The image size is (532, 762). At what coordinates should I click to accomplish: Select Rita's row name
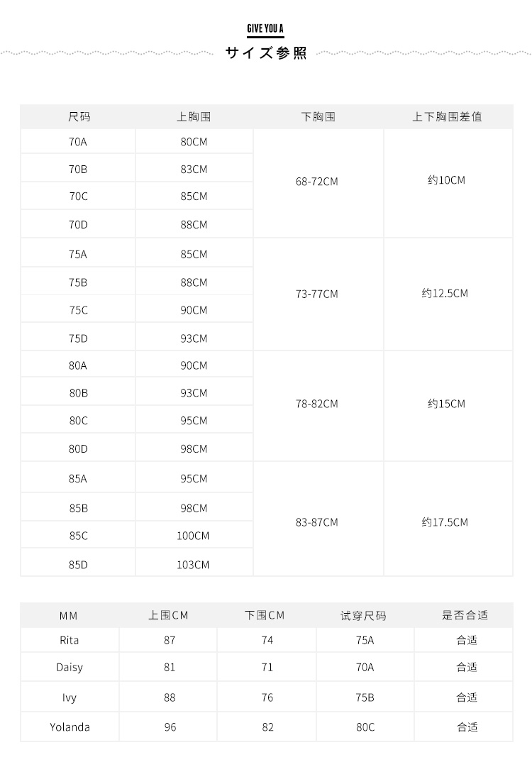pyautogui.click(x=69, y=641)
